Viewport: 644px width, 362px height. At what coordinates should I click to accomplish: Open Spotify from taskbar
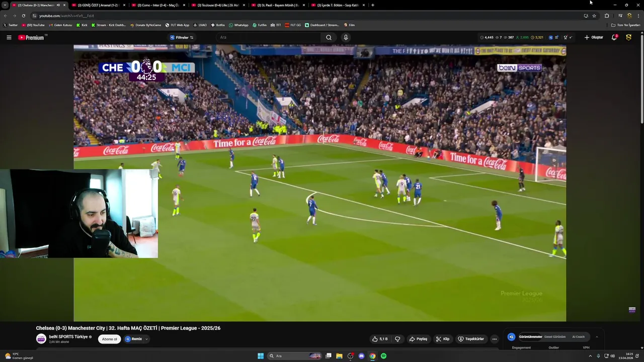click(x=383, y=356)
